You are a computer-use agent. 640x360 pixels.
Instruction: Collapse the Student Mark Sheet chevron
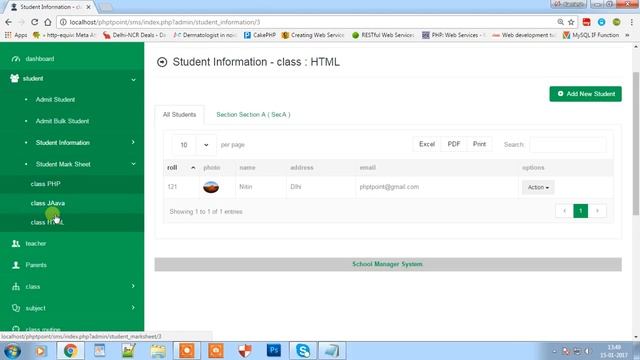[x=133, y=164]
